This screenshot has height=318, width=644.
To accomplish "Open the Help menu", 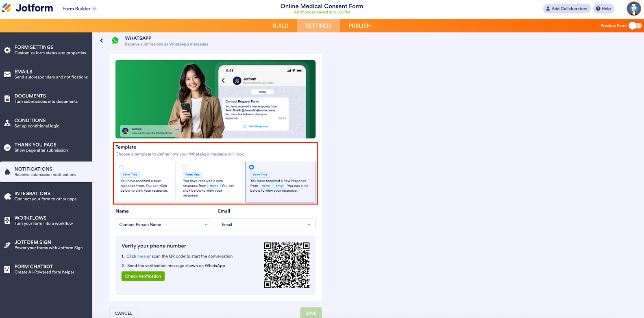I will point(603,9).
